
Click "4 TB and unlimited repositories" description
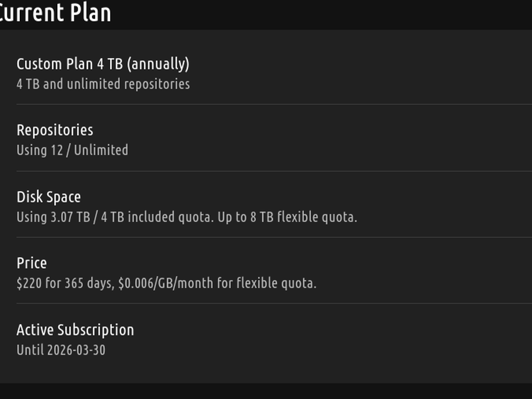(103, 84)
